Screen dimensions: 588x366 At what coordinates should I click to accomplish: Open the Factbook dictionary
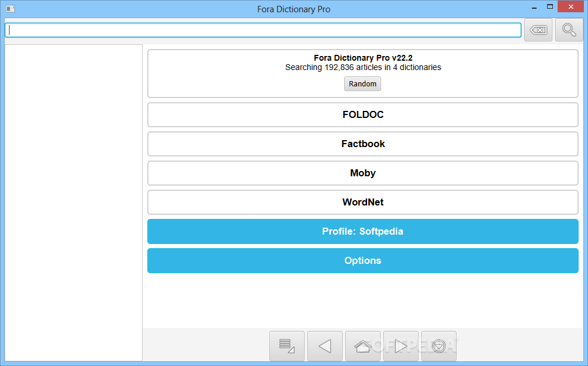[362, 144]
